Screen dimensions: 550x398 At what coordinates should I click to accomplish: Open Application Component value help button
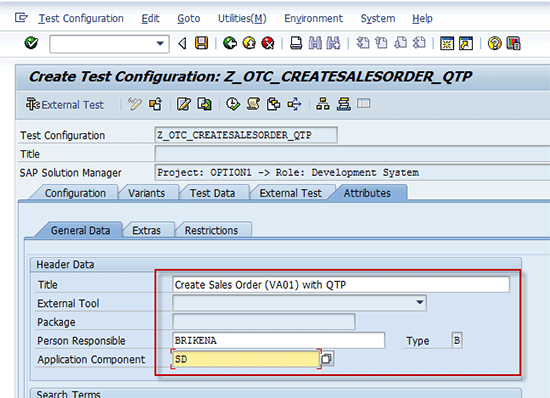(x=327, y=359)
